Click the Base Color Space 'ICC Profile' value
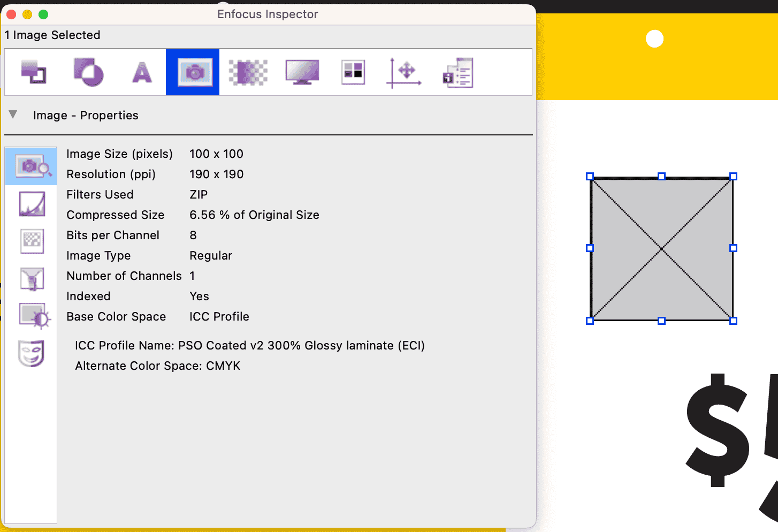 pyautogui.click(x=219, y=317)
